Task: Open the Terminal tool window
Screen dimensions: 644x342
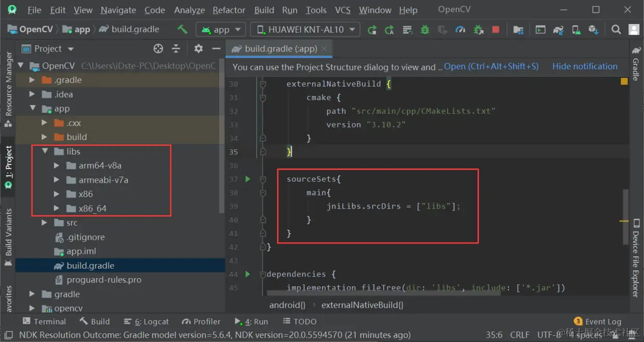Action: (44, 321)
